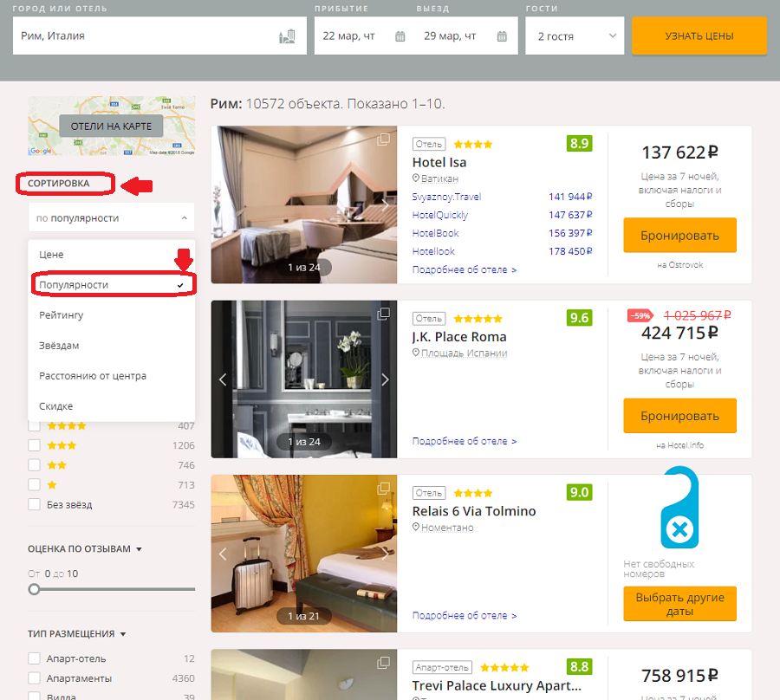Toggle the one-star hotels checkbox
The height and width of the screenshot is (700, 780).
click(x=35, y=485)
